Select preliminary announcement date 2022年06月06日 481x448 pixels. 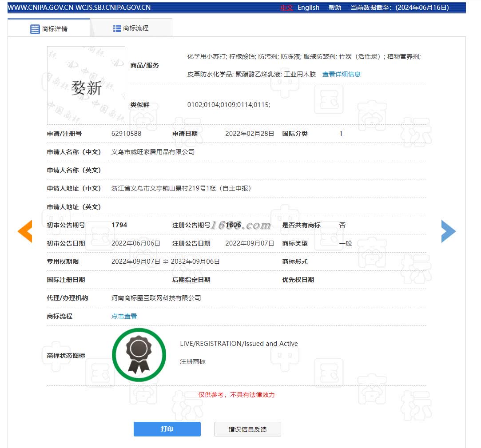pyautogui.click(x=136, y=243)
